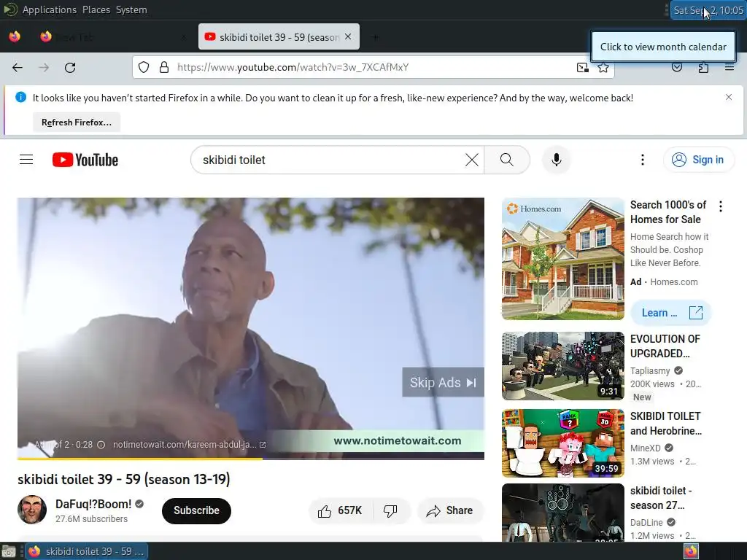The width and height of the screenshot is (747, 560).
Task: Open the Places menu
Action: (96, 9)
